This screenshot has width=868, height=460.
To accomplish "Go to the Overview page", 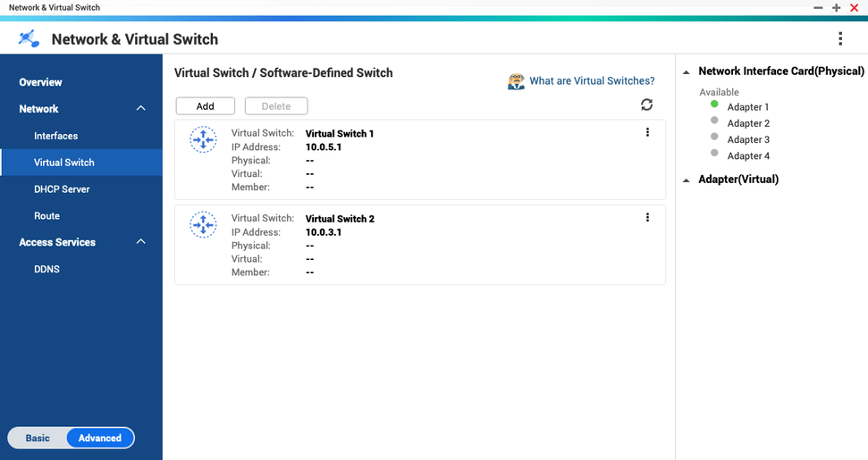I will [41, 82].
